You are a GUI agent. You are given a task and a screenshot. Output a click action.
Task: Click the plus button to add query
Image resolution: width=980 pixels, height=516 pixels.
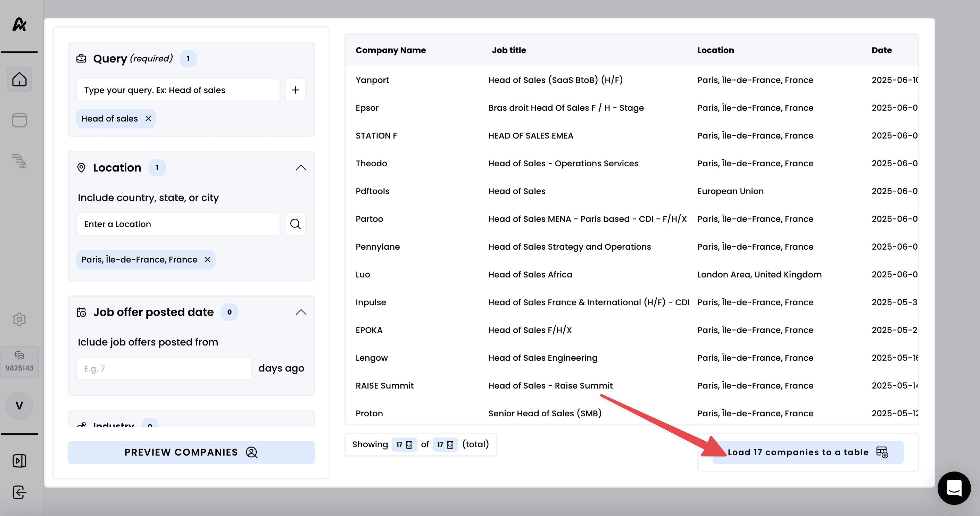pos(295,90)
